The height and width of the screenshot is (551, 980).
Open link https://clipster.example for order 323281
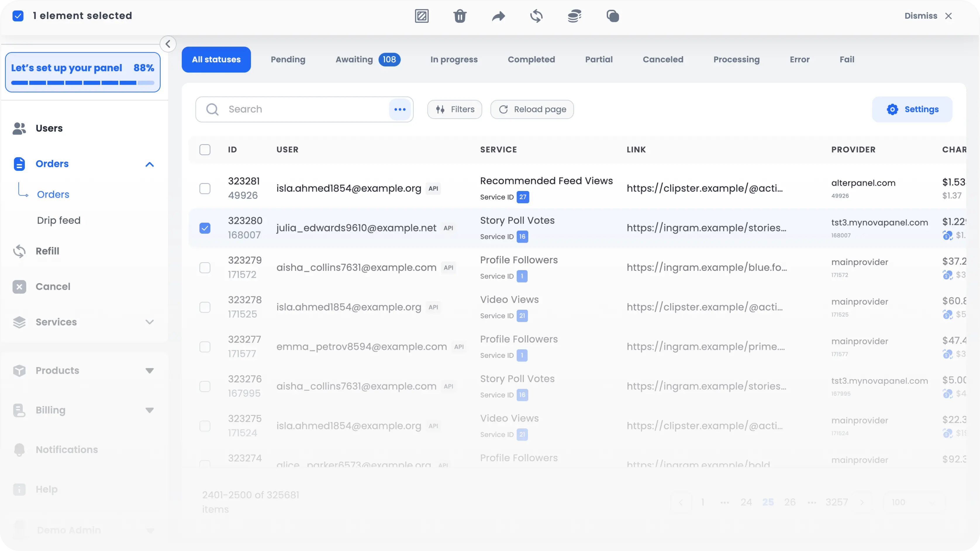(x=705, y=188)
